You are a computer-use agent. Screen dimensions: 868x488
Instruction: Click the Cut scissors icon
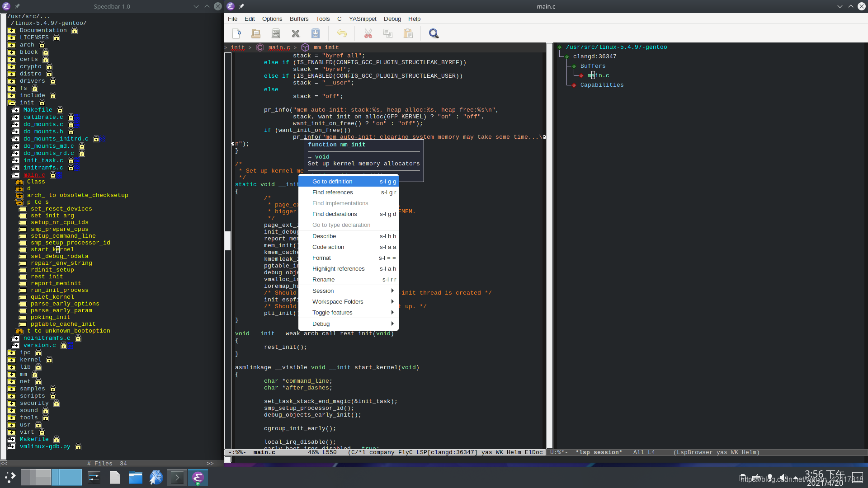(x=368, y=33)
